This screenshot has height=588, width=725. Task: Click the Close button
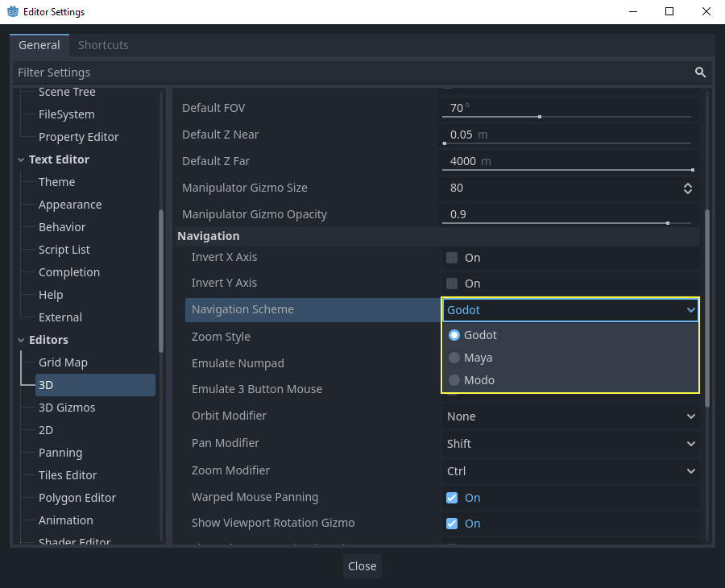[x=362, y=566]
